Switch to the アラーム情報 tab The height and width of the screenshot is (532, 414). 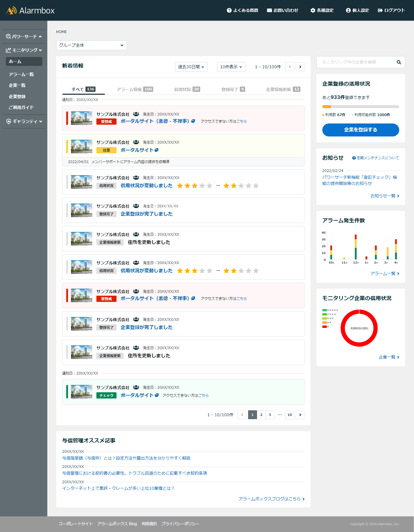135,89
